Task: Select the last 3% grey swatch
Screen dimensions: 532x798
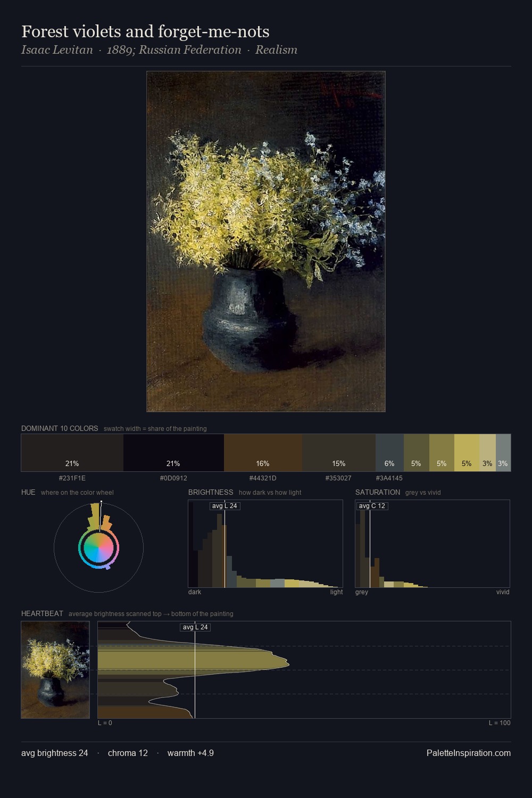Action: point(503,453)
